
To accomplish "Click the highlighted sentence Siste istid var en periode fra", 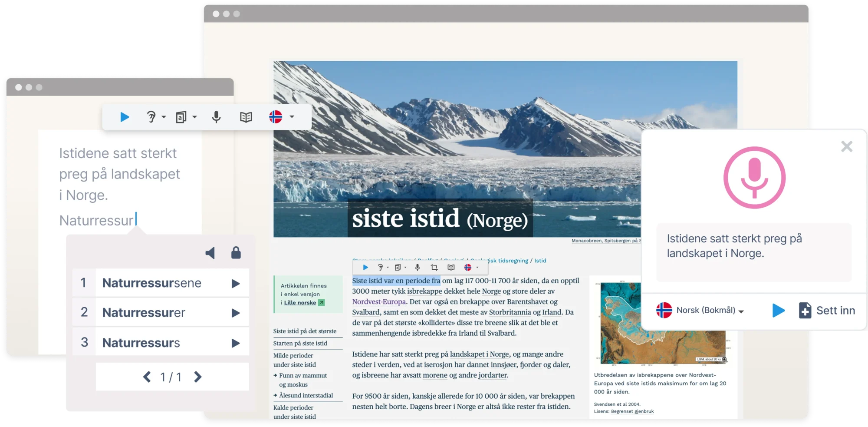I will click(x=396, y=281).
